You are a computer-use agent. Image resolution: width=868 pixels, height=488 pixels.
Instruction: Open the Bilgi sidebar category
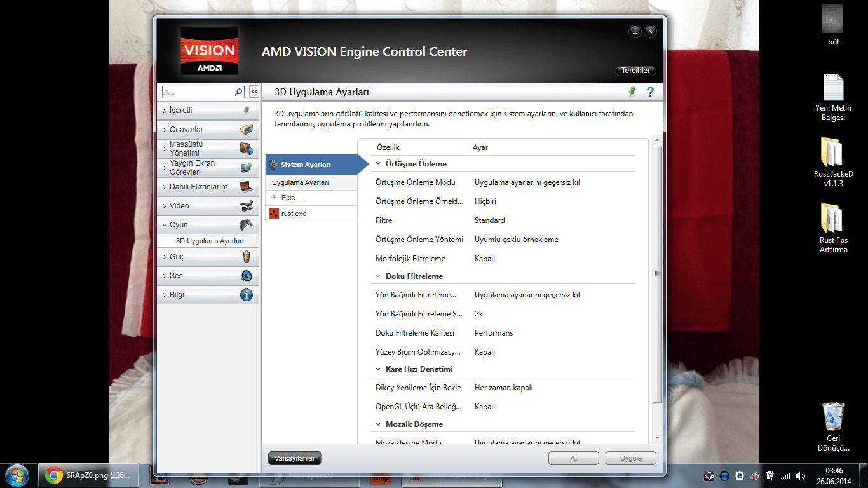(x=208, y=295)
